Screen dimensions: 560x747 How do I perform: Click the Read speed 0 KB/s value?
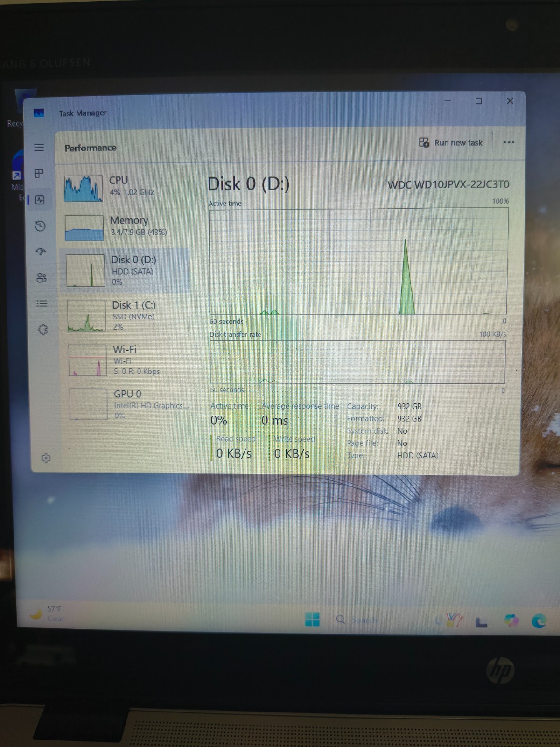(x=234, y=453)
